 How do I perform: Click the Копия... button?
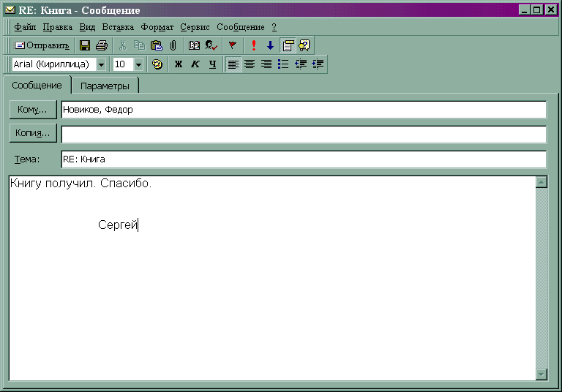coord(33,133)
